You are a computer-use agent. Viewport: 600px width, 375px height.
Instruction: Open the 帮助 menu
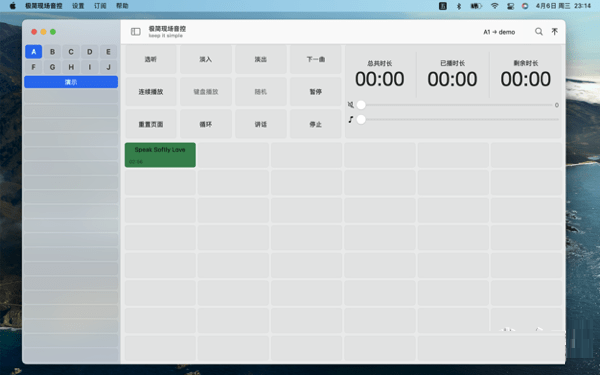(122, 6)
